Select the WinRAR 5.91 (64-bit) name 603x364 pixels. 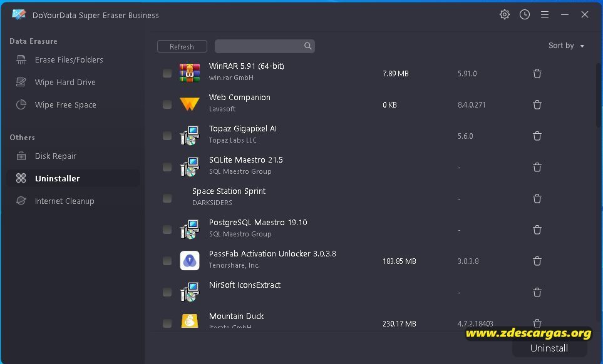coord(247,66)
